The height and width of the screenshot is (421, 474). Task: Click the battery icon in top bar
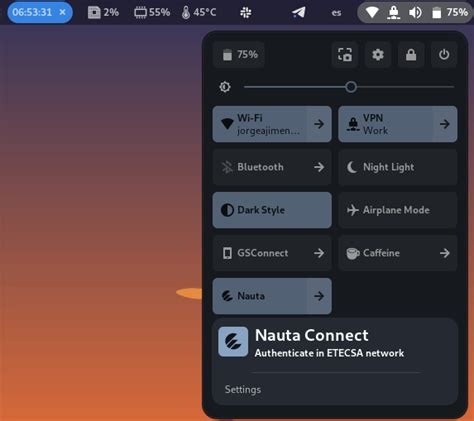(436, 13)
